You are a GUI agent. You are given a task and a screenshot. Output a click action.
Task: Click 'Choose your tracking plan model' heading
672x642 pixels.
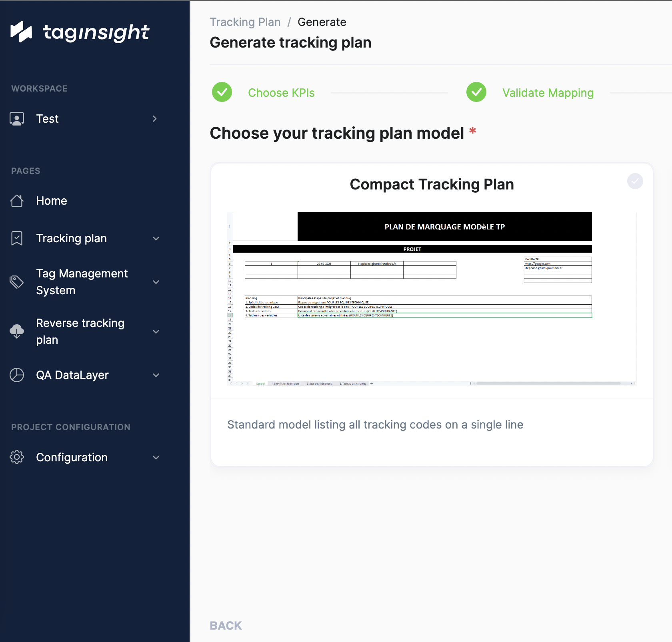coord(337,133)
